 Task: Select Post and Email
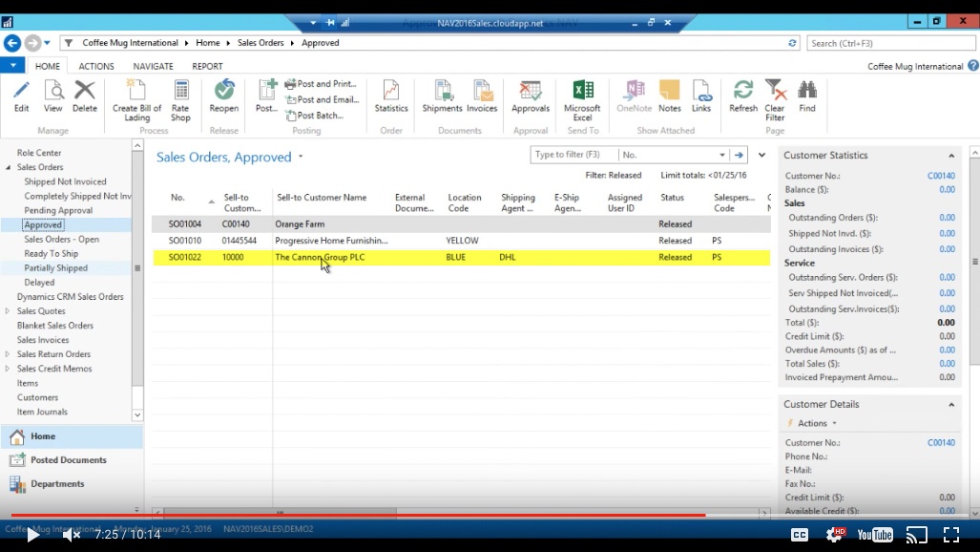coord(322,99)
